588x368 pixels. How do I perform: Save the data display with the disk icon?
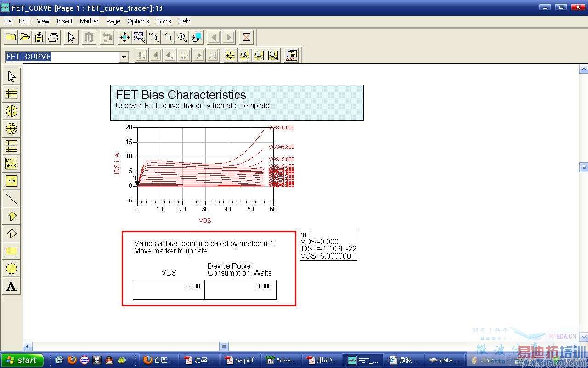click(x=39, y=37)
